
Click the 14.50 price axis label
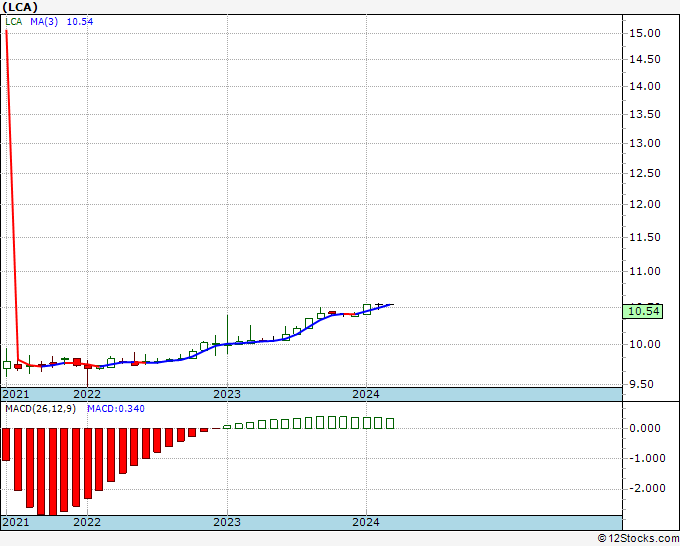tap(644, 59)
